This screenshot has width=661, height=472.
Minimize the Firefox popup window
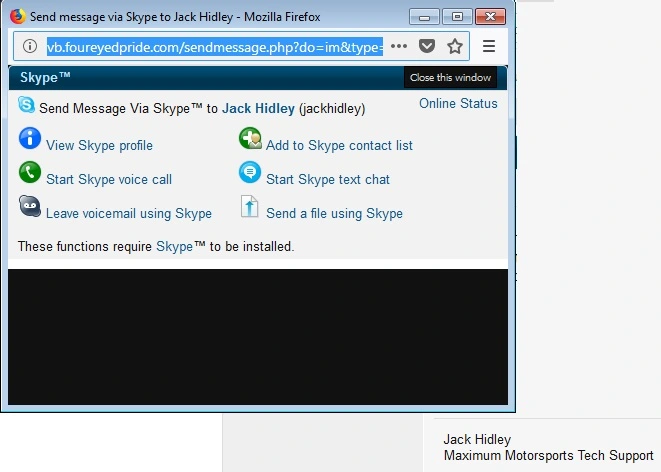tap(425, 17)
